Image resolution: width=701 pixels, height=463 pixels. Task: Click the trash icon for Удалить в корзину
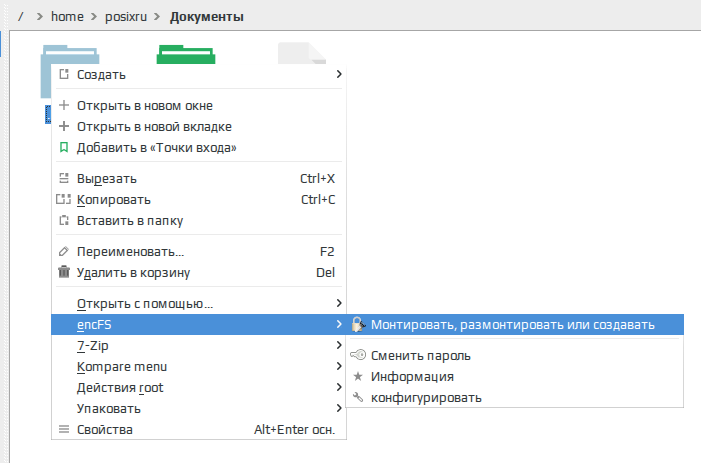(x=64, y=272)
